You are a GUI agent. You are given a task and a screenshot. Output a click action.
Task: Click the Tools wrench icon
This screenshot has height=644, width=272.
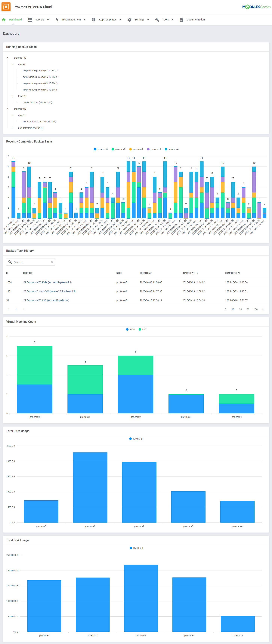click(x=157, y=20)
